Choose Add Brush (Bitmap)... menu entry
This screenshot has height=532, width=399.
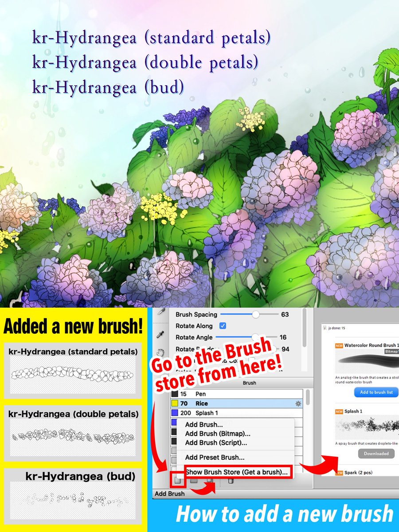click(x=218, y=434)
